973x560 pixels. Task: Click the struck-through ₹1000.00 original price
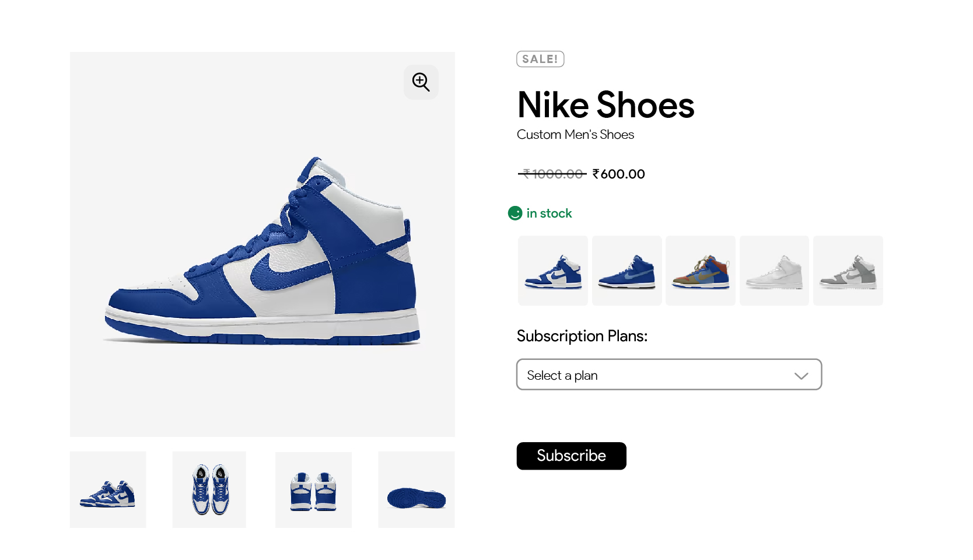[552, 174]
